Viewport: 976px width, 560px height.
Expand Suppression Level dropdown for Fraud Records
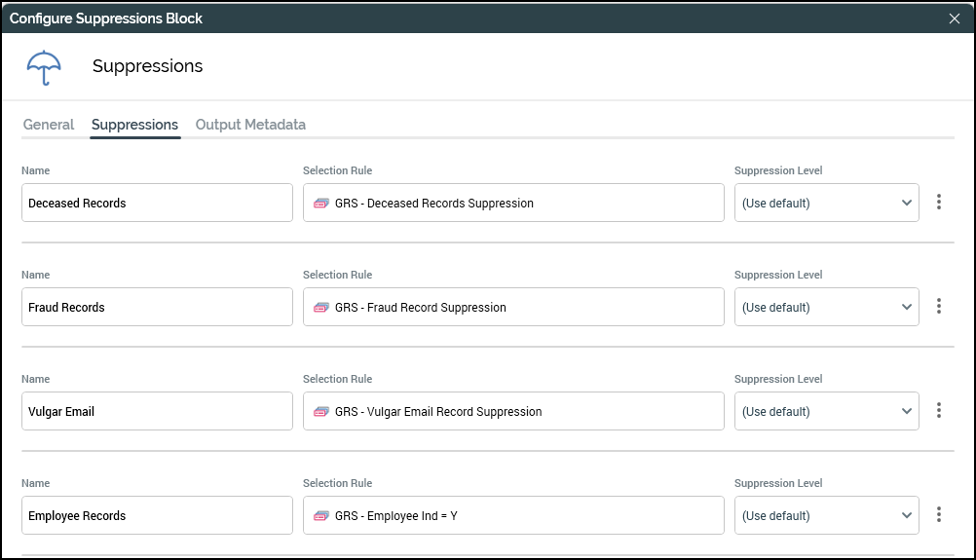826,308
